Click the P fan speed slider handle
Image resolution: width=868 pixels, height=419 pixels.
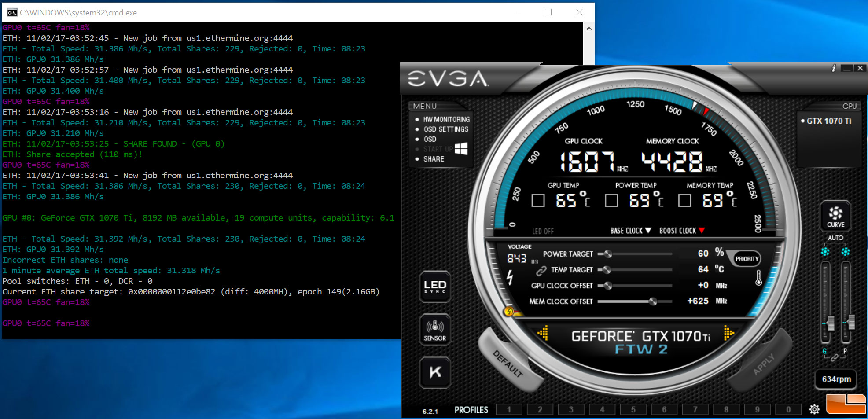pyautogui.click(x=851, y=322)
